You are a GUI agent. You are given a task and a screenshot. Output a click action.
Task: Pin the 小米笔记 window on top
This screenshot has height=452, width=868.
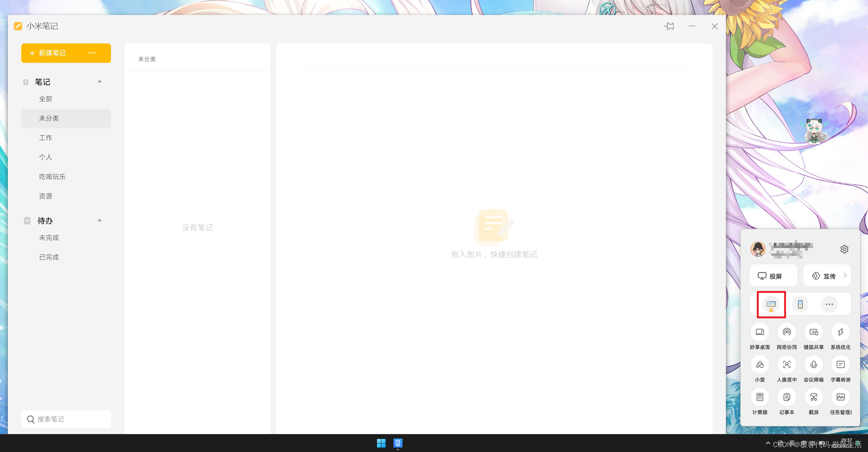click(x=669, y=26)
